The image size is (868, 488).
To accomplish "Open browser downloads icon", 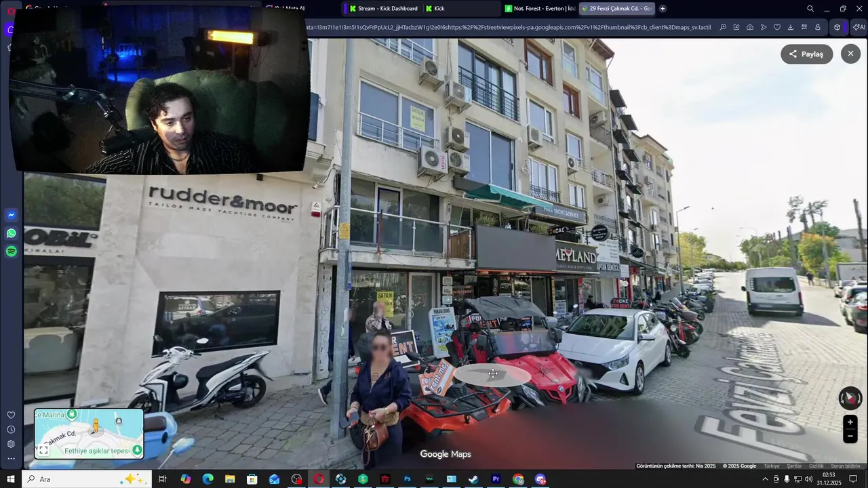I will click(791, 27).
